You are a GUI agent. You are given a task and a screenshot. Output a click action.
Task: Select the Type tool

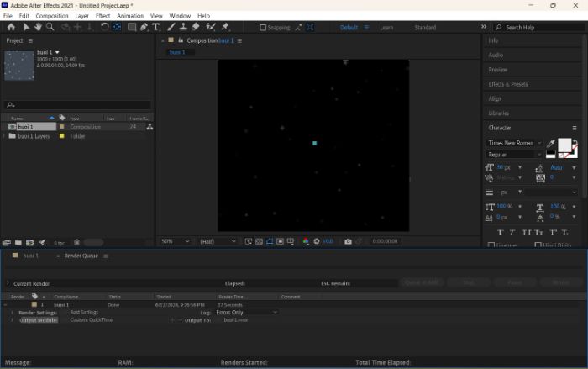tap(156, 27)
